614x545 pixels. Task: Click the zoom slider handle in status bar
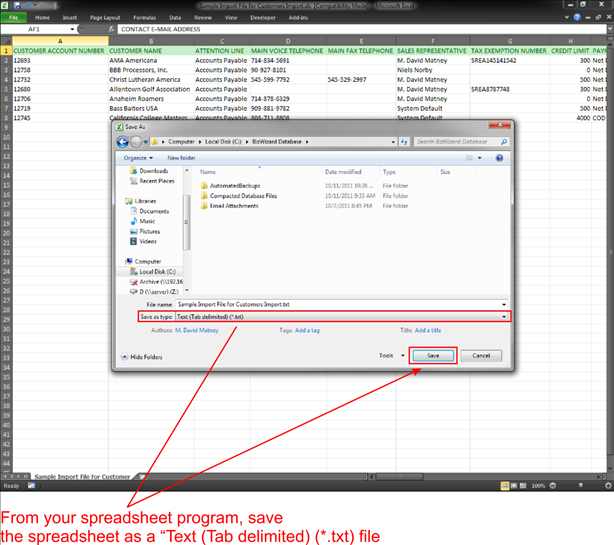tap(580, 485)
